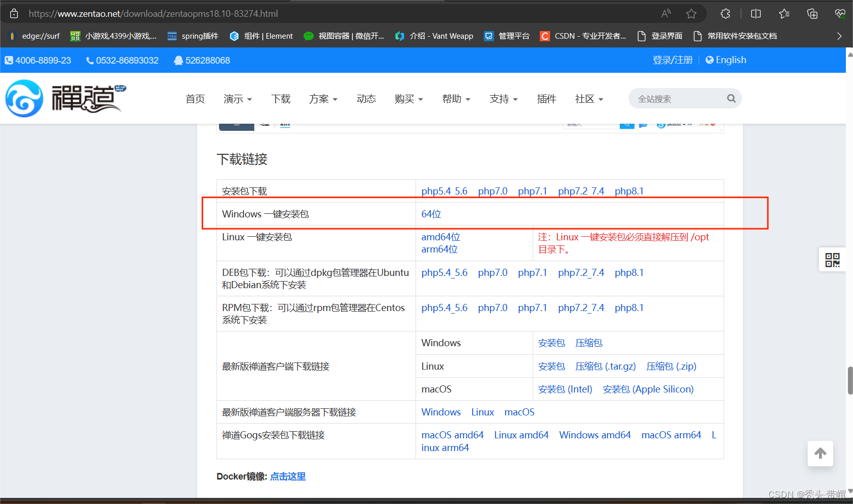Open 下载 navigation item
The width and height of the screenshot is (853, 504).
(x=281, y=99)
